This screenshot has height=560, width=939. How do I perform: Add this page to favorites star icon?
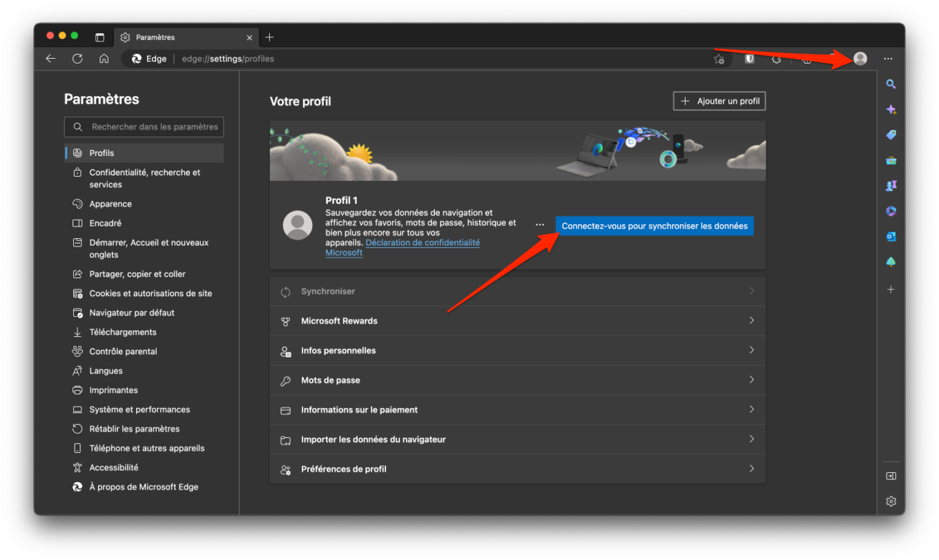719,59
